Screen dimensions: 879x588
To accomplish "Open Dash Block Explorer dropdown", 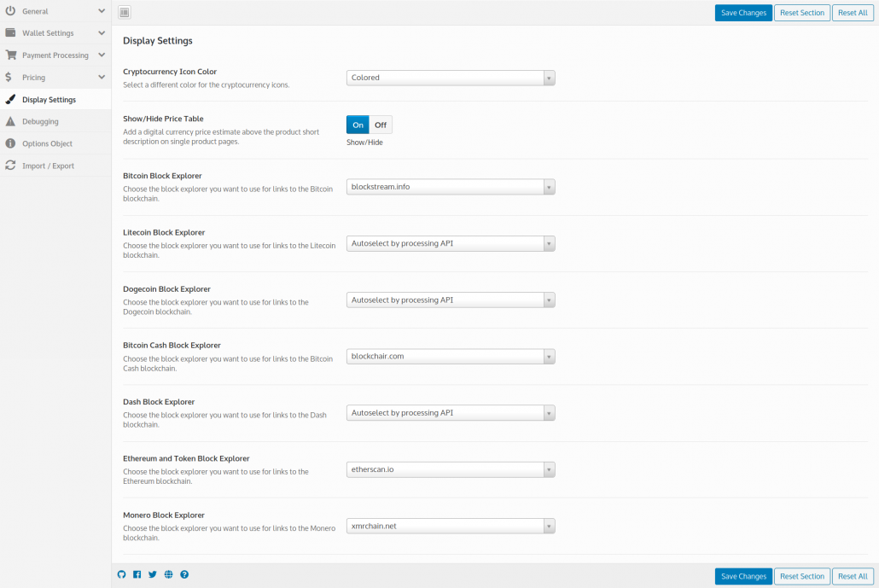I will [x=451, y=413].
